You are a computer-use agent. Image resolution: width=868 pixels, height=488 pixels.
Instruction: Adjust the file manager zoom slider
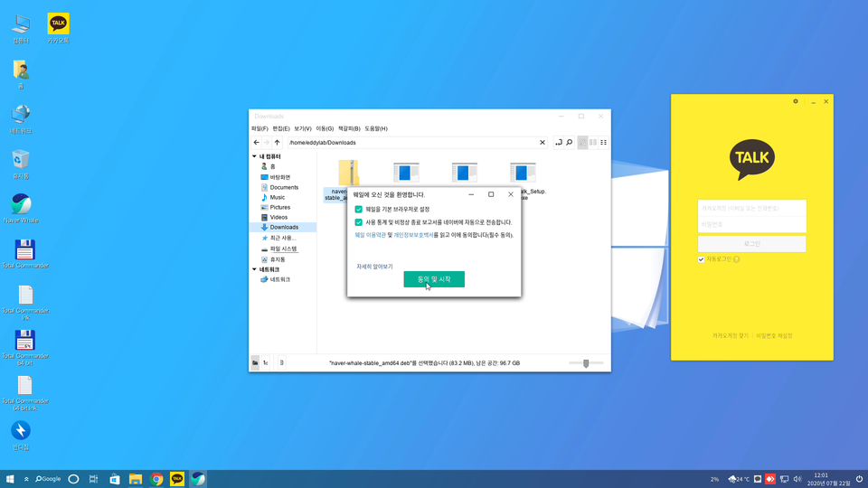click(x=586, y=363)
